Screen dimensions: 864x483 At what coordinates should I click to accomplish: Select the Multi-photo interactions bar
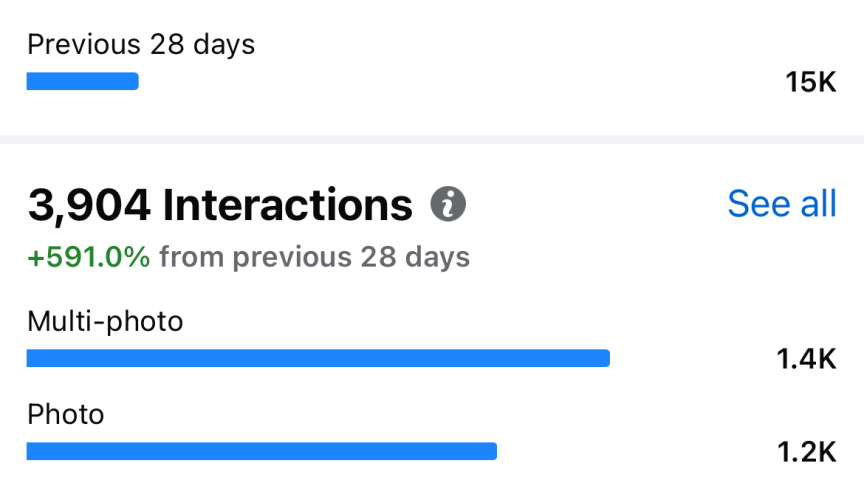coord(318,358)
